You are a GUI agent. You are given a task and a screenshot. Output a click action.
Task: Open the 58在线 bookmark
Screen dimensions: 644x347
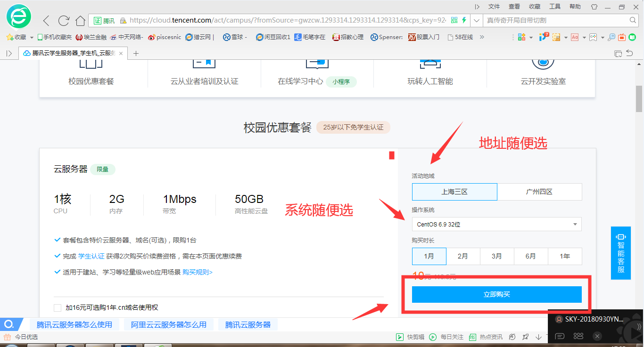coord(460,37)
